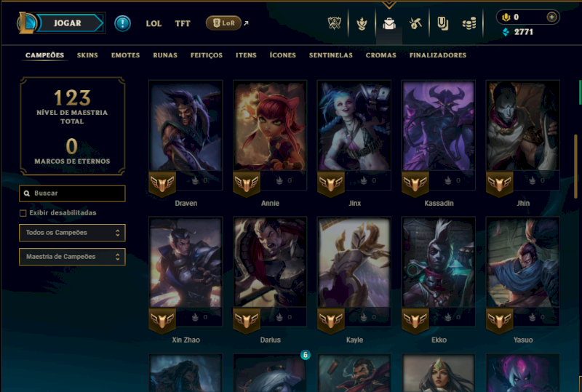Open the Store coins icon

click(x=469, y=24)
